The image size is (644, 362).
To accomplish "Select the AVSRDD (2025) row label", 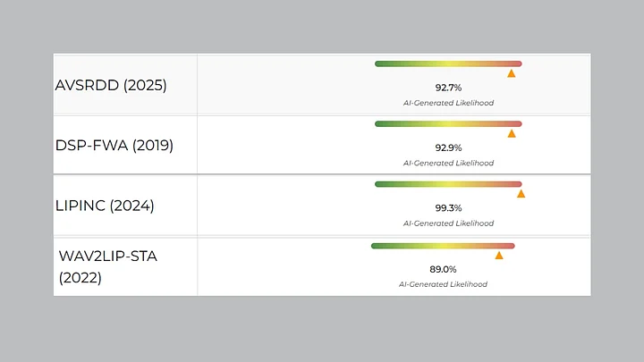I will (111, 86).
